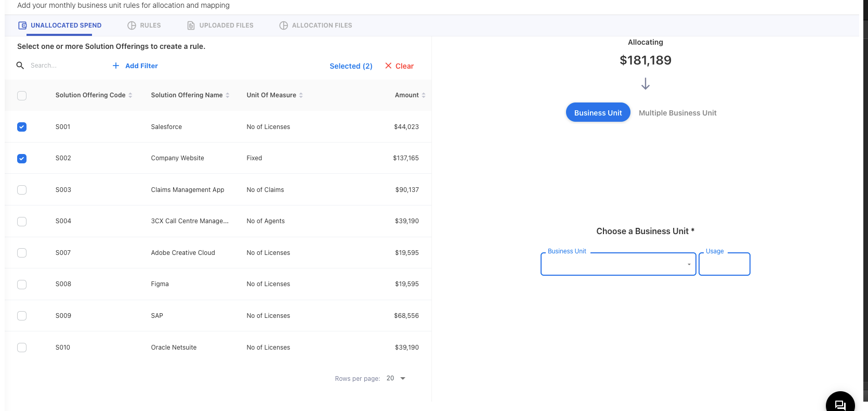Viewport: 868px width, 411px height.
Task: Sort by Solution Offering Code arrows
Action: click(x=130, y=95)
